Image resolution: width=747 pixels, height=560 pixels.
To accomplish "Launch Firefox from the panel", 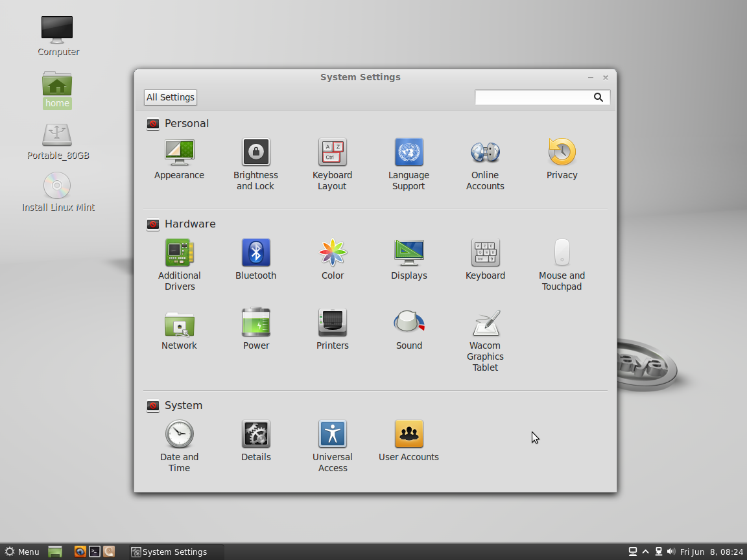I will 80,552.
